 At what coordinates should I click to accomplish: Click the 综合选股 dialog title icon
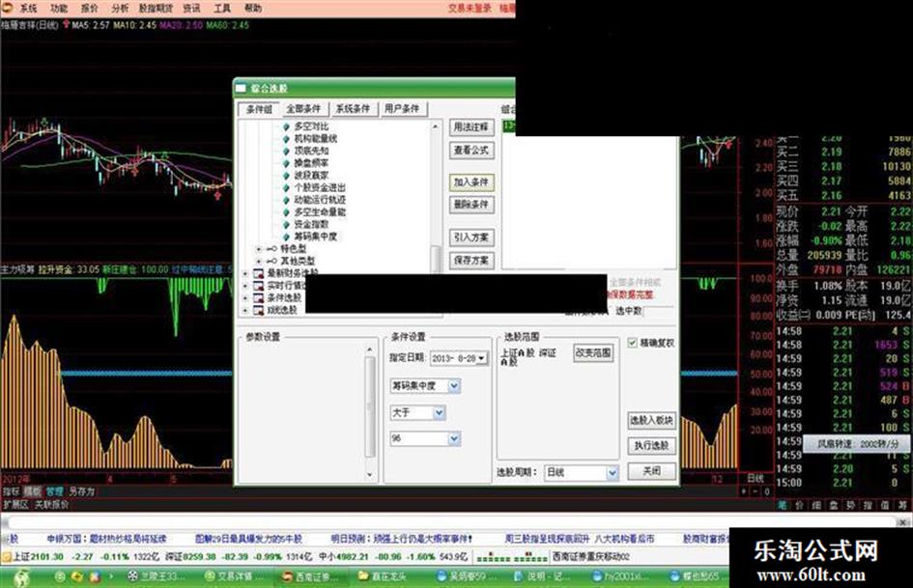pyautogui.click(x=242, y=89)
